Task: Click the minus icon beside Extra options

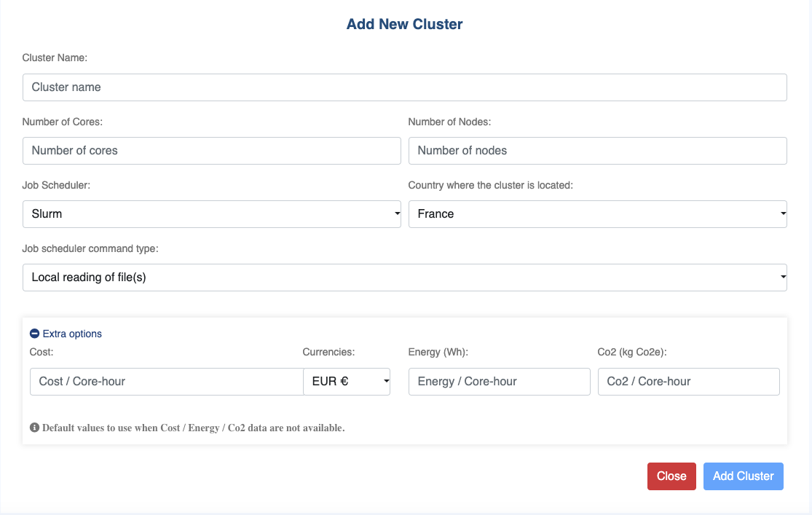Action: [x=35, y=334]
